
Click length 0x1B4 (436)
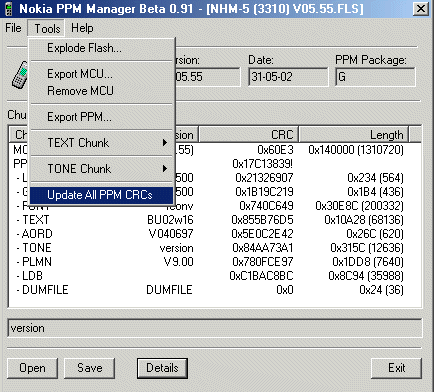[x=375, y=192]
